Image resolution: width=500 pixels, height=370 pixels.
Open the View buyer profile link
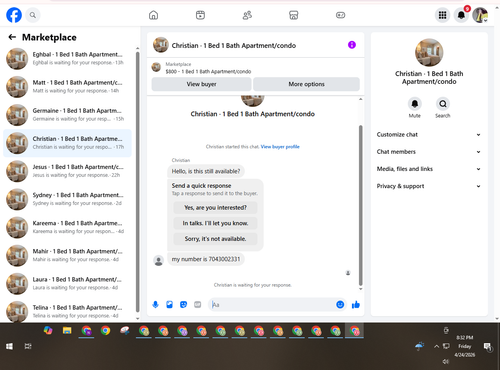tap(280, 147)
